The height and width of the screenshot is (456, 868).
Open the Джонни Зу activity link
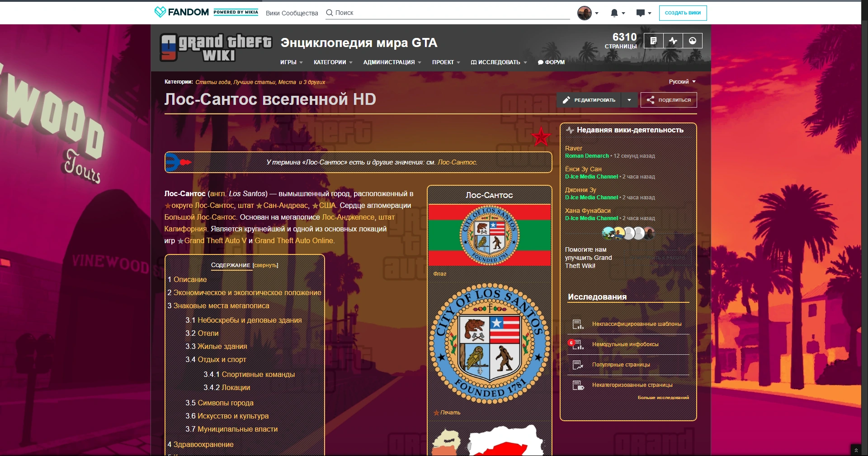point(580,190)
